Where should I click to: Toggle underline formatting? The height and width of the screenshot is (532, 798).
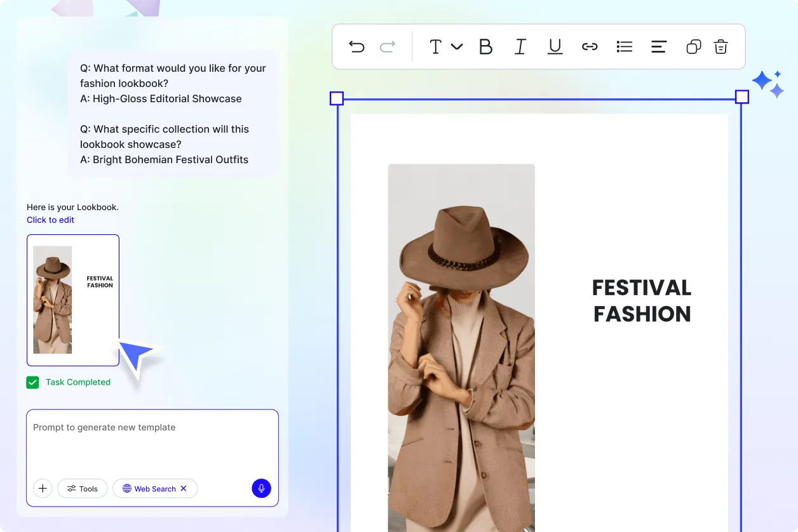[x=555, y=47]
